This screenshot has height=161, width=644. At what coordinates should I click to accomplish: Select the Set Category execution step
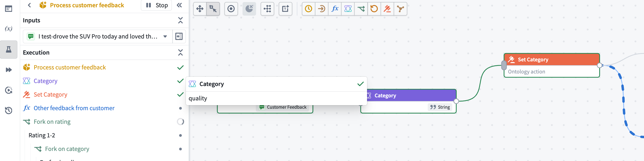[x=104, y=95]
